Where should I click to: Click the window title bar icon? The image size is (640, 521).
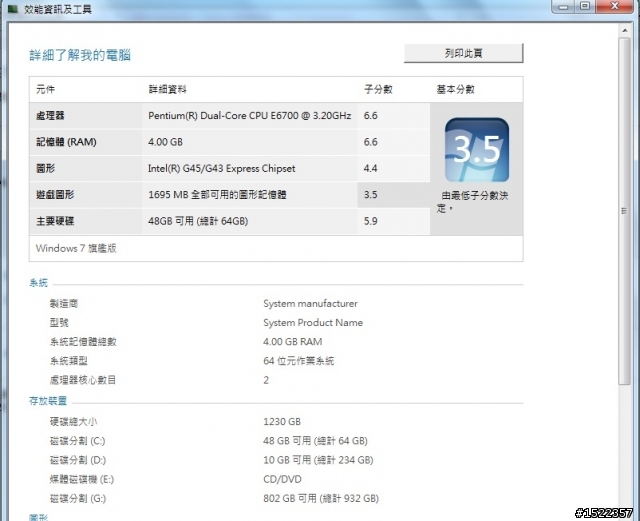[13, 9]
